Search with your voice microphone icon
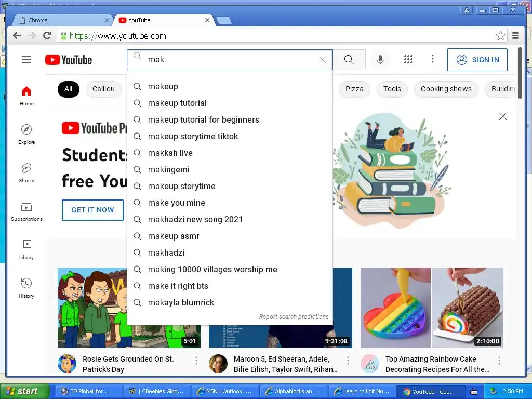 (380, 60)
